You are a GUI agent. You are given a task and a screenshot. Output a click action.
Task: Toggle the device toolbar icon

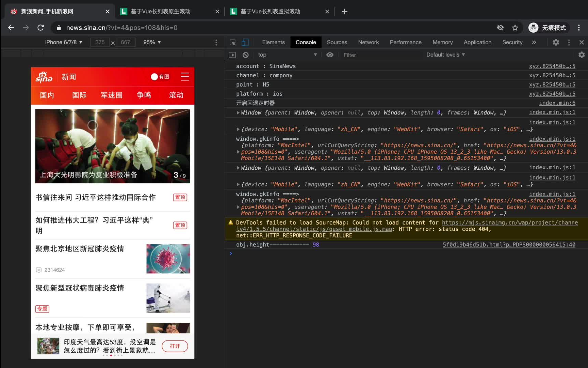click(x=245, y=42)
